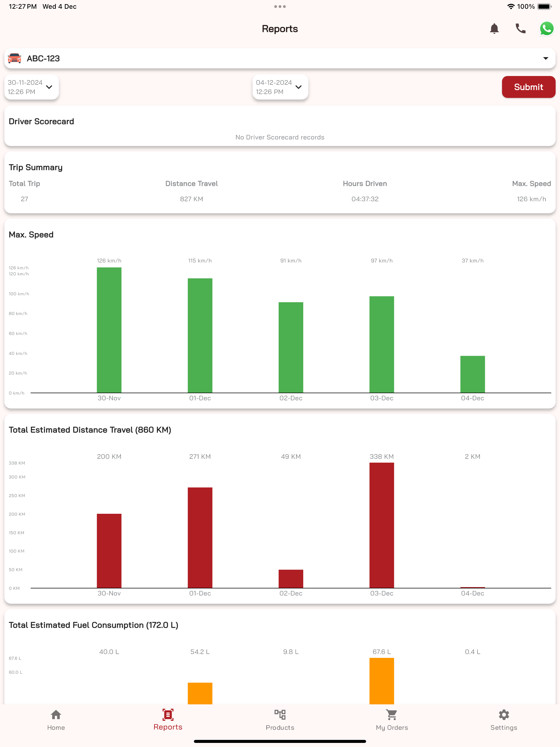Viewport: 560px width, 747px height.
Task: Tap the three-dot multitasking indicator
Action: 280,6
